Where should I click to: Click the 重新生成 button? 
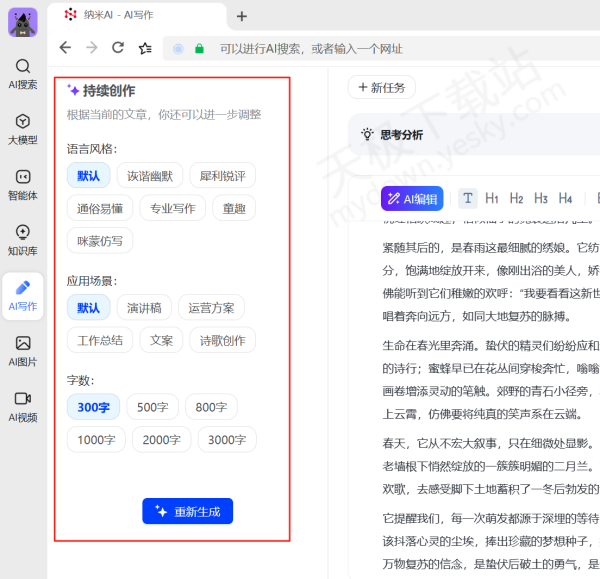(188, 511)
